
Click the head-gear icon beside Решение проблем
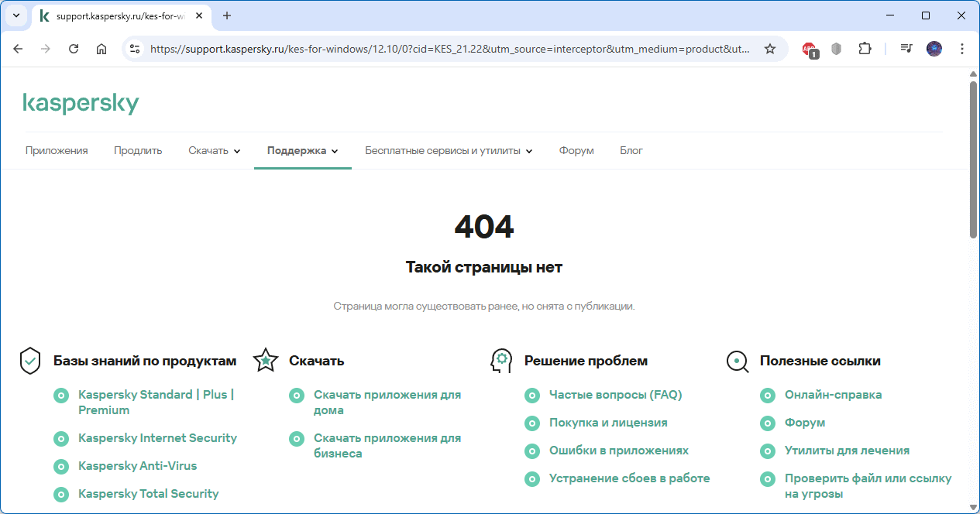(501, 361)
